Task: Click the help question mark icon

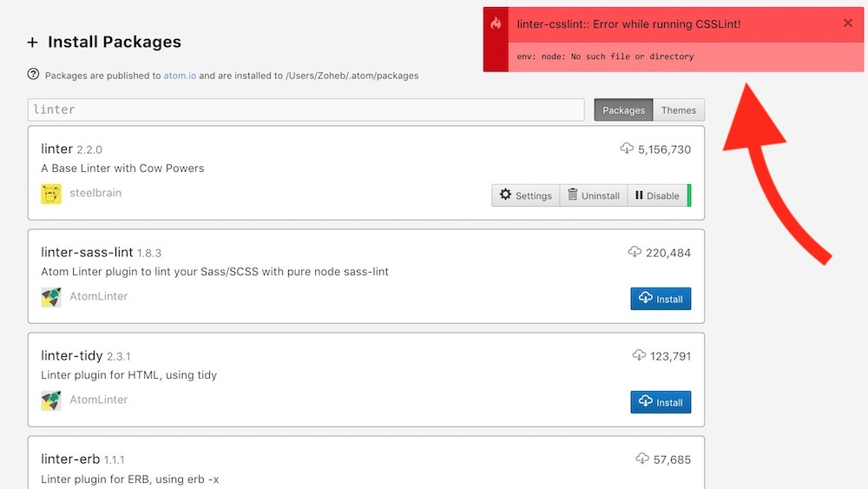Action: (x=34, y=75)
